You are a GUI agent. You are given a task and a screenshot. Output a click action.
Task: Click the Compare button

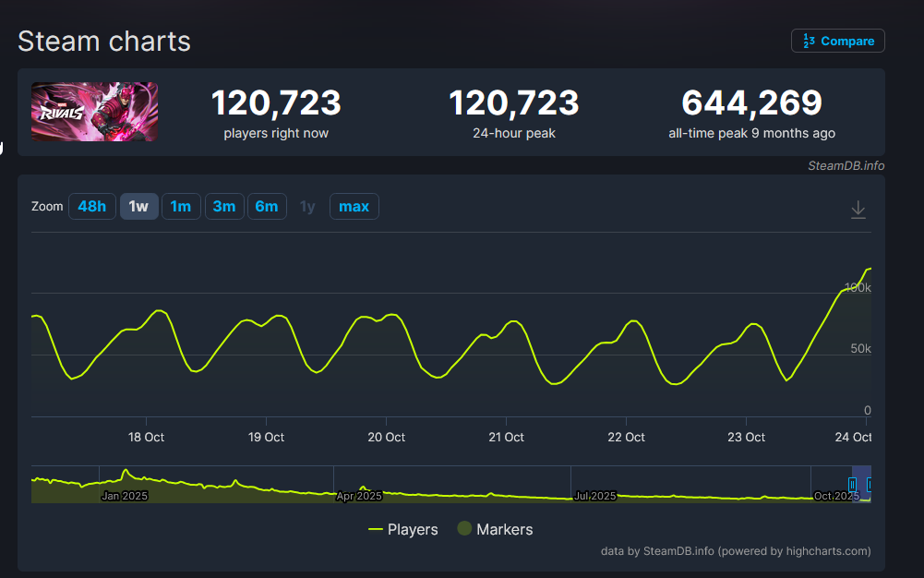[x=837, y=41]
